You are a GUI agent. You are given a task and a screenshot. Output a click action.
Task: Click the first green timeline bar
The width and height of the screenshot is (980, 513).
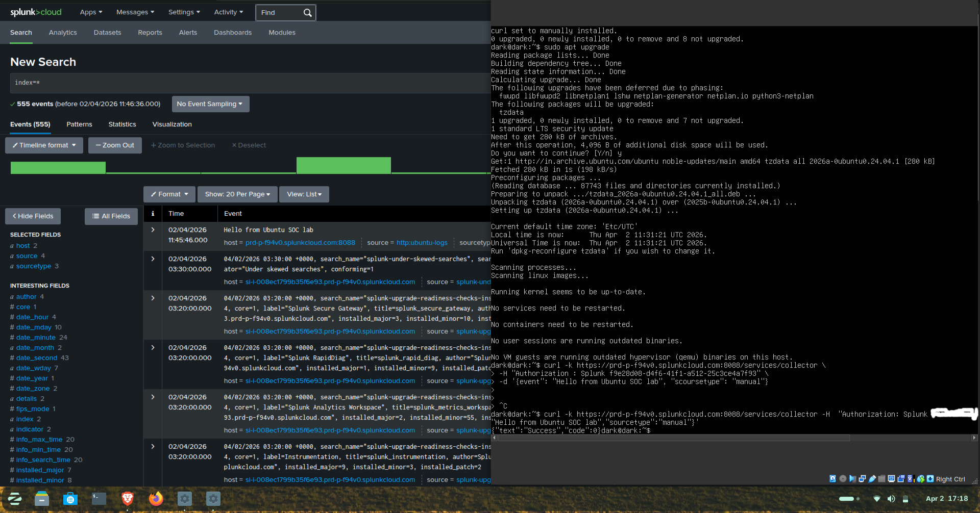(x=58, y=167)
